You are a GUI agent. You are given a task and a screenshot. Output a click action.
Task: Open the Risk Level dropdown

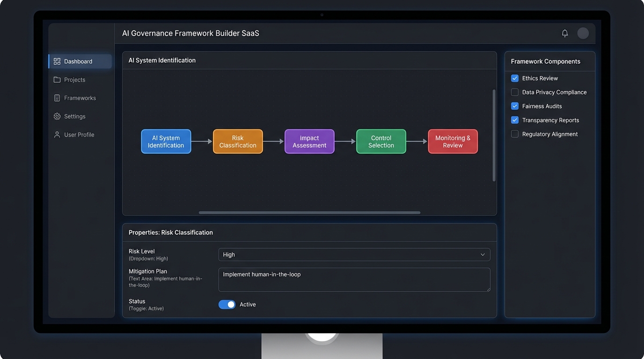(x=354, y=254)
